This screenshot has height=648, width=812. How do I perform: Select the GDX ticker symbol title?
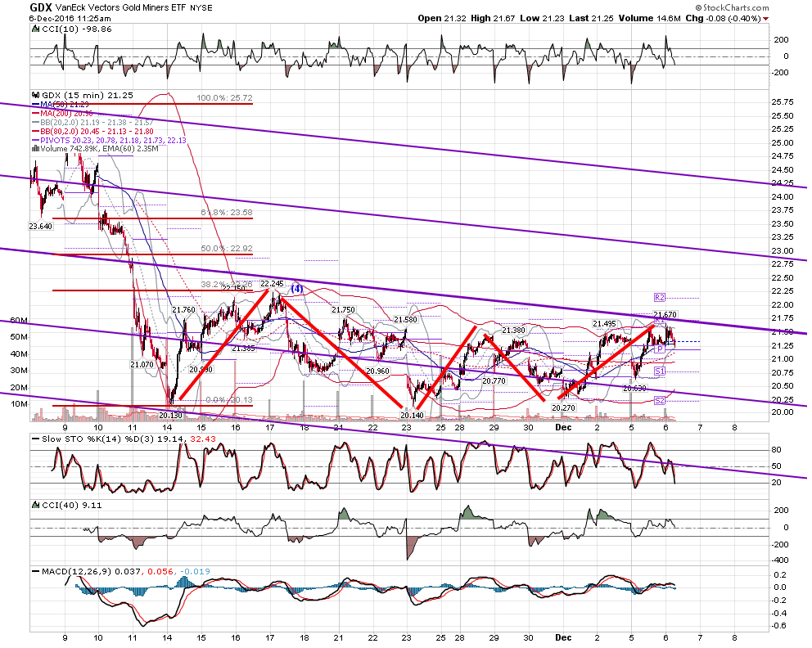point(40,7)
